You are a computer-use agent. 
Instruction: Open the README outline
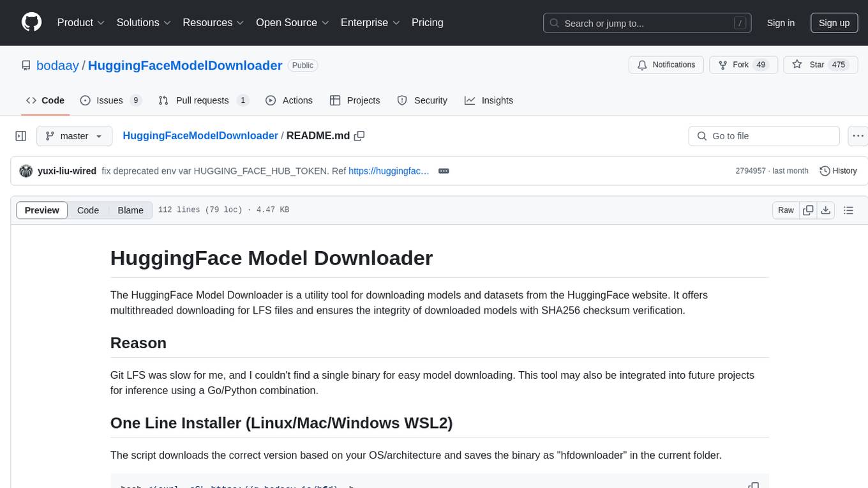(848, 210)
